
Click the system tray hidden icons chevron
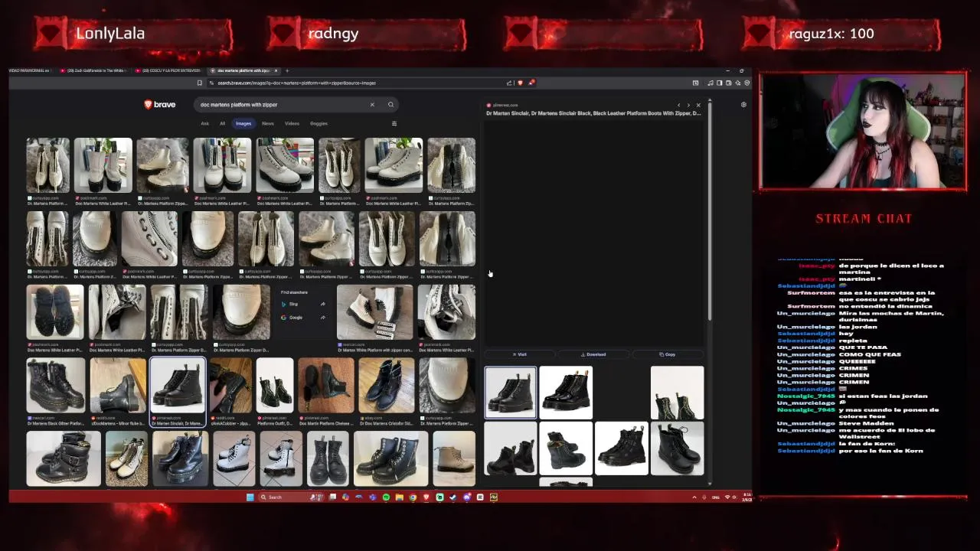coord(694,497)
